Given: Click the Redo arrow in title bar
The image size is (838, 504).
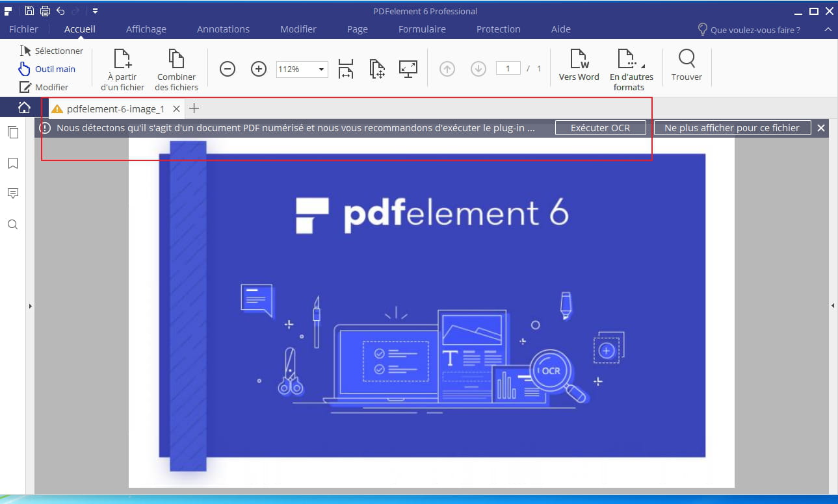Looking at the screenshot, I should click(x=77, y=10).
